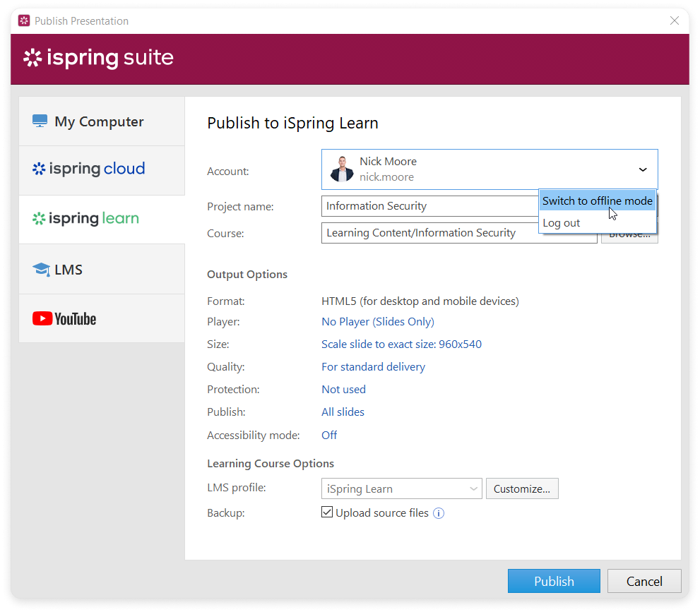This screenshot has height=612, width=700.
Task: Click the Project name field
Action: 430,206
